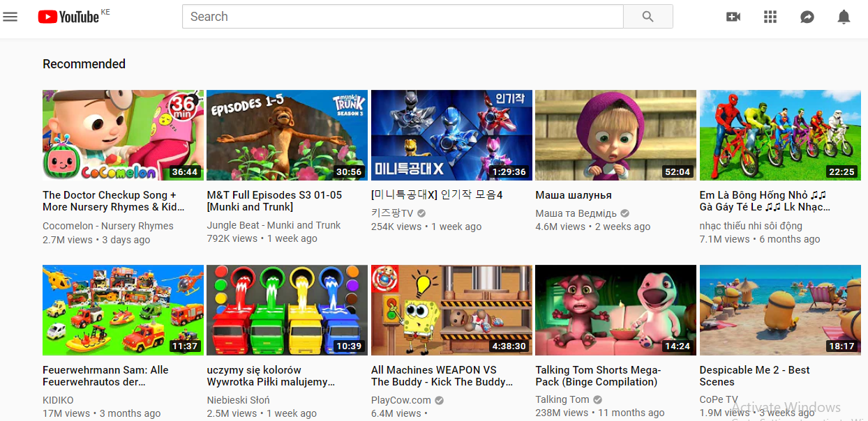Click title "Despicable Me 2 - Best Scenes"
Image resolution: width=868 pixels, height=421 pixels.
(755, 376)
